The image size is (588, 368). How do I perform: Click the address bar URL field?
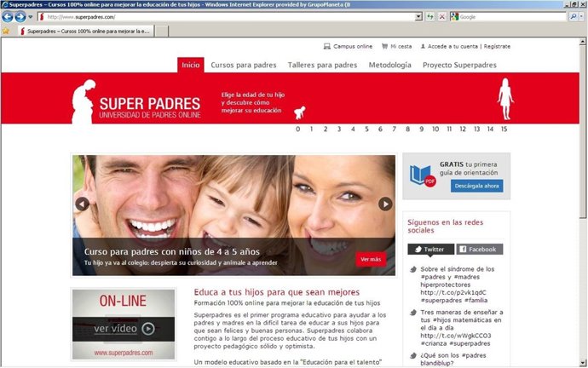227,17
